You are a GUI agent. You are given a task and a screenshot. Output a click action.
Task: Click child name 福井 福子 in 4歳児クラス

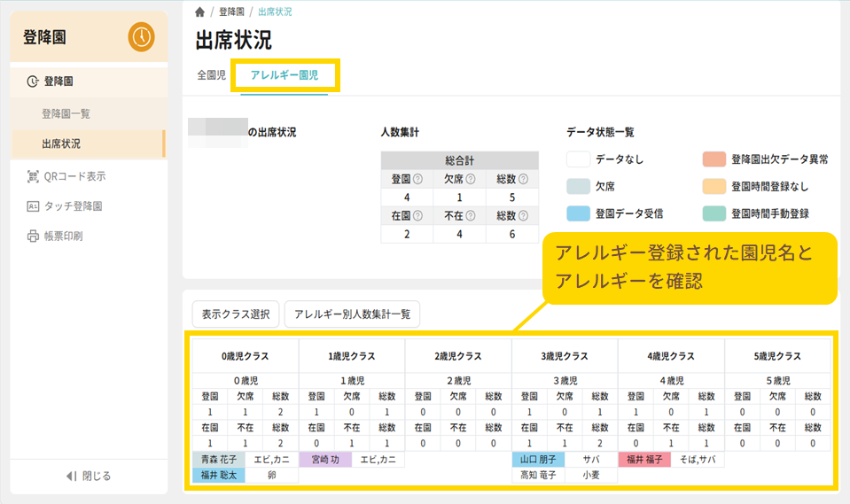point(644,460)
